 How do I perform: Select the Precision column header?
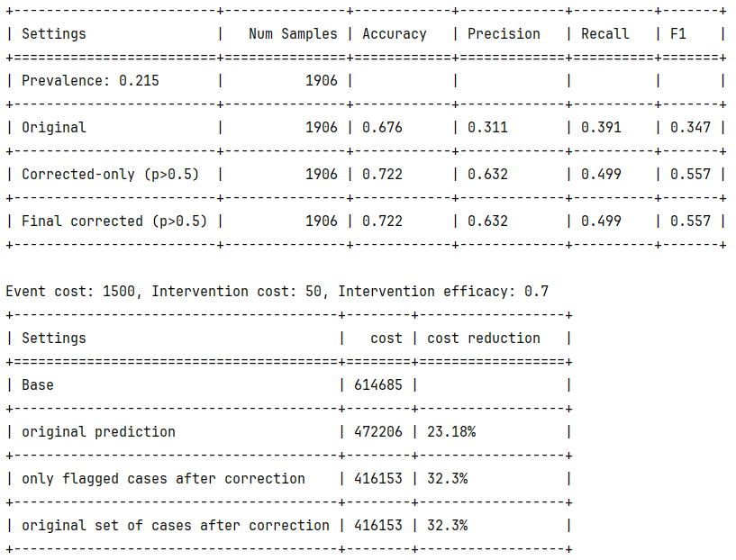pos(504,34)
